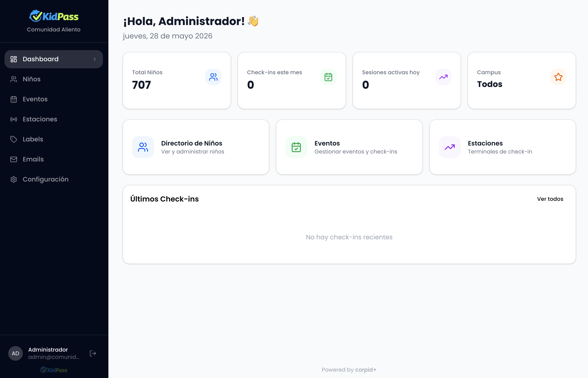Click the No hay check-ins recientes message

(x=349, y=237)
